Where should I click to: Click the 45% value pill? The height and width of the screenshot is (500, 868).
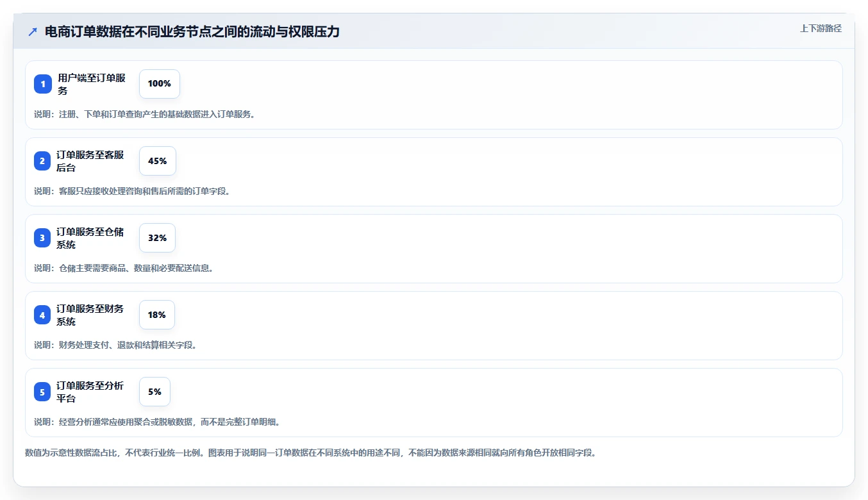click(x=158, y=161)
